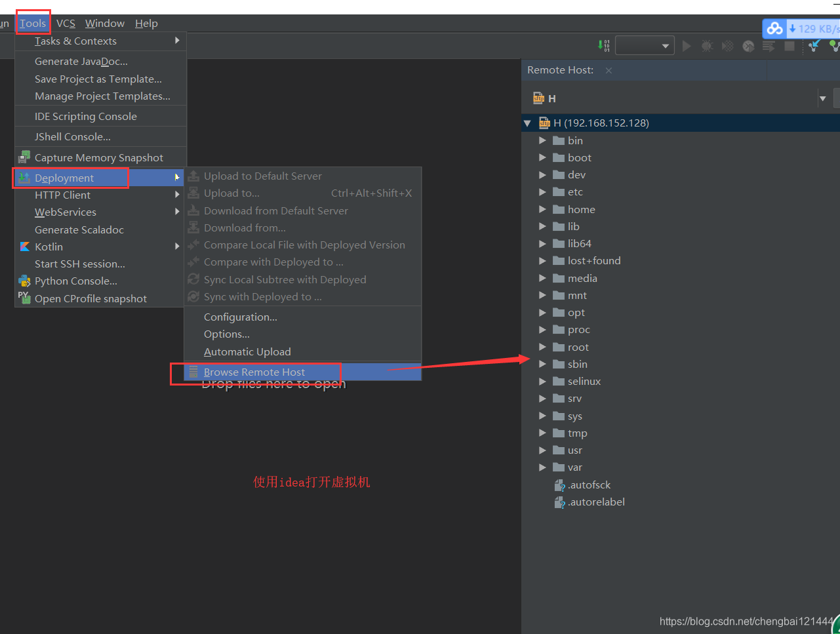
Task: Open JShell Console... entry
Action: (x=100, y=136)
